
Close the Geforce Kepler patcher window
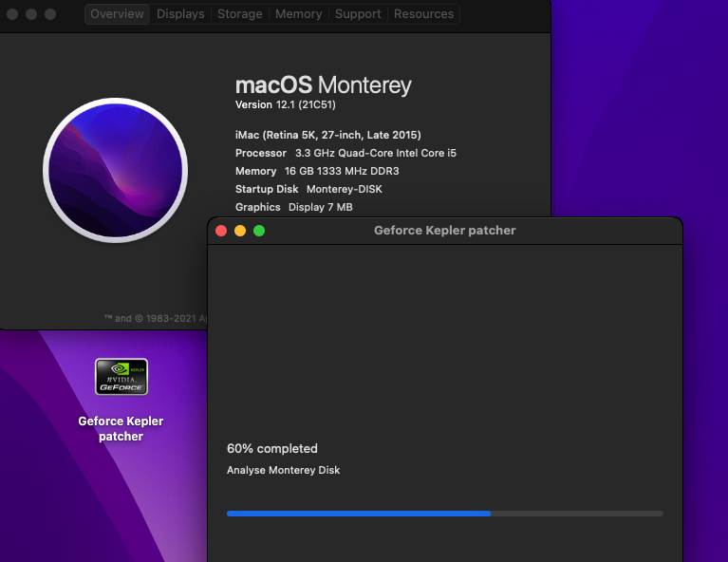click(221, 231)
